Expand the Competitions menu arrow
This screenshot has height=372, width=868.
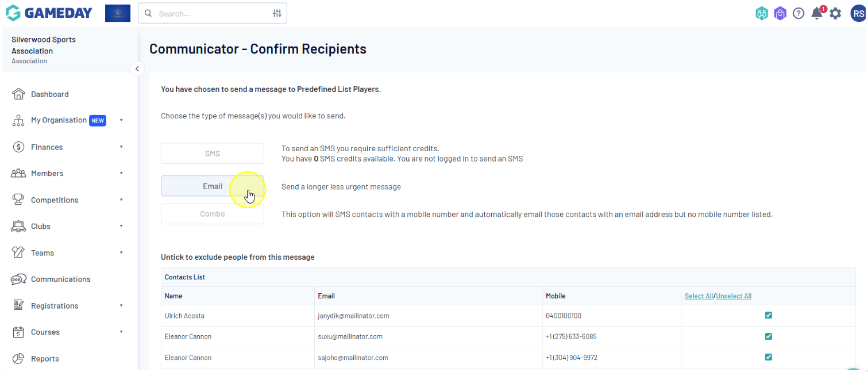(121, 200)
